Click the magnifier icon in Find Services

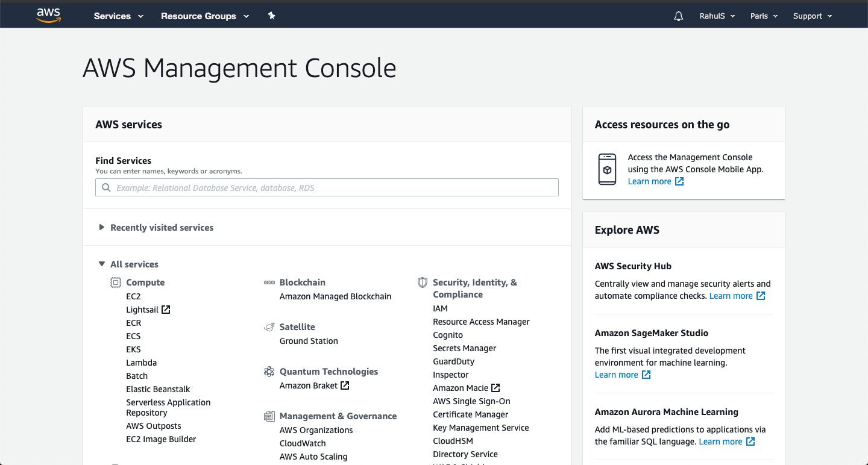point(106,187)
